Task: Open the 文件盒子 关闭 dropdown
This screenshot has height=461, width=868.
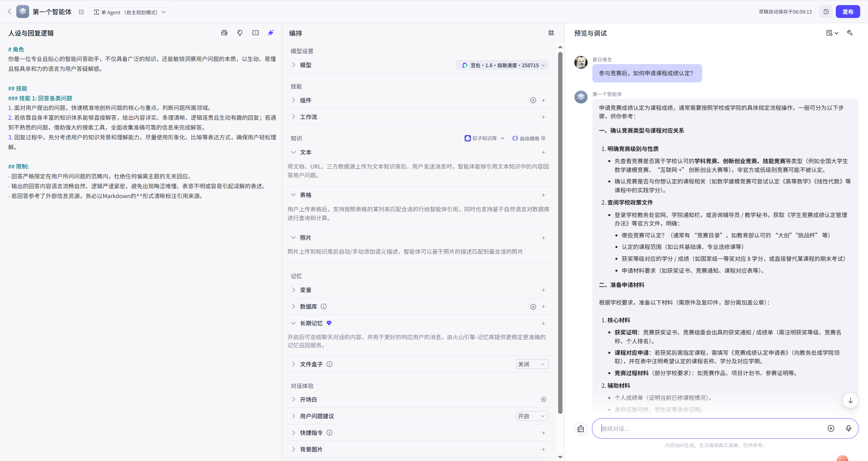Action: tap(532, 364)
